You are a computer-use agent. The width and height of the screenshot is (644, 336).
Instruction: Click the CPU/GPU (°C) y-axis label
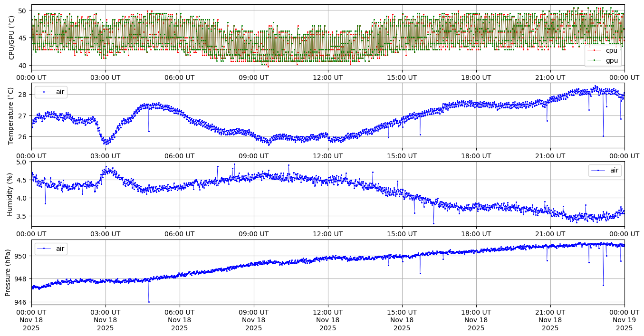click(x=12, y=38)
